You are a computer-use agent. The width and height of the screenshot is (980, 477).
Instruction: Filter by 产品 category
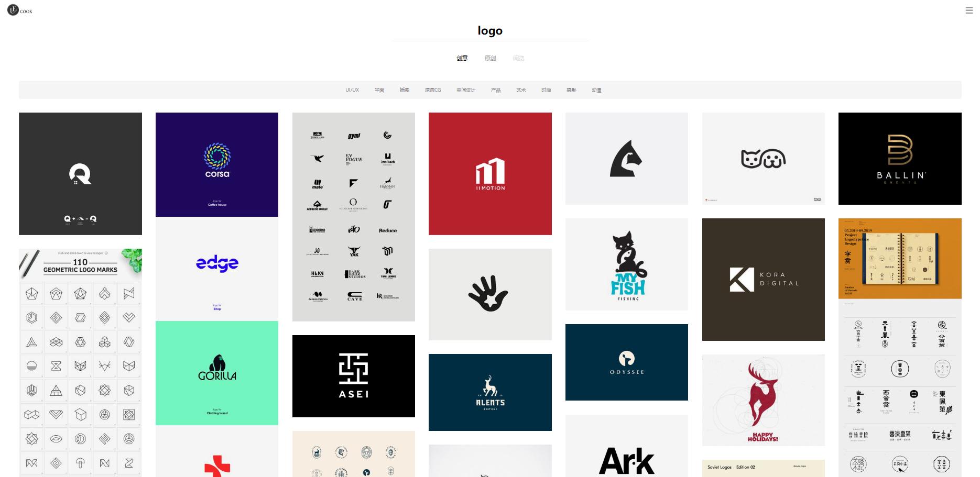(x=496, y=90)
